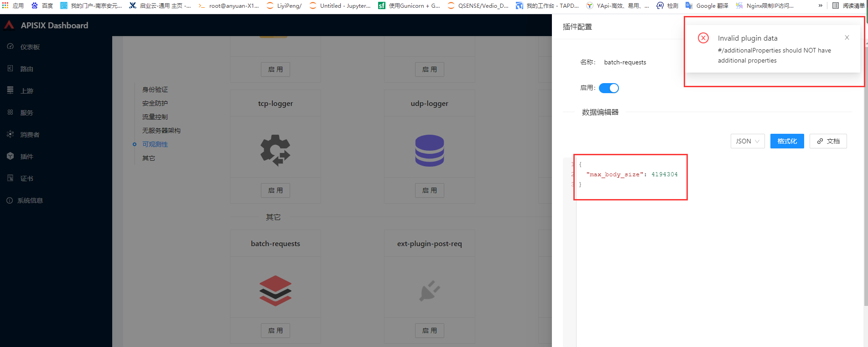Jump to 可观测性 anchor section
The width and height of the screenshot is (868, 347).
[x=155, y=144]
